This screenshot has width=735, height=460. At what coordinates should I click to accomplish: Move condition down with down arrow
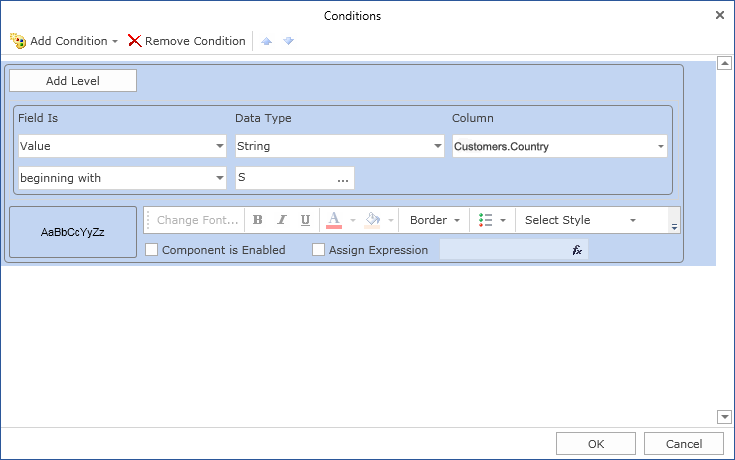[x=288, y=41]
